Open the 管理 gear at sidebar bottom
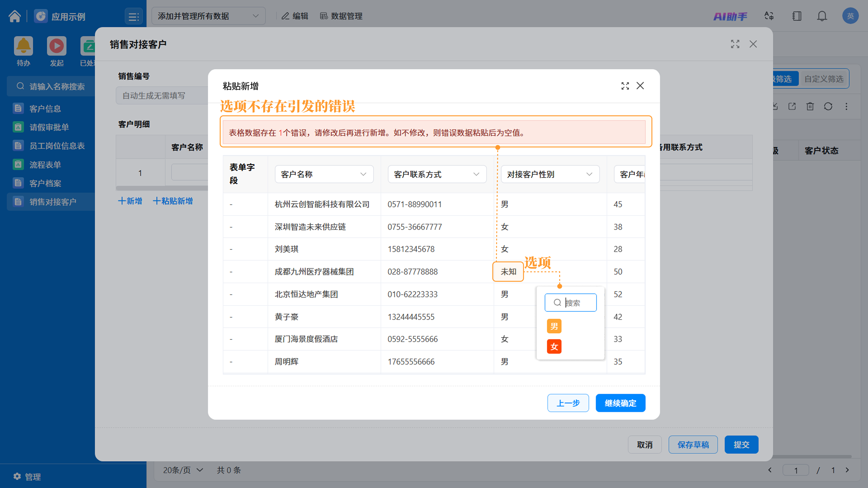Screen dimensions: 868x488 pos(27,476)
